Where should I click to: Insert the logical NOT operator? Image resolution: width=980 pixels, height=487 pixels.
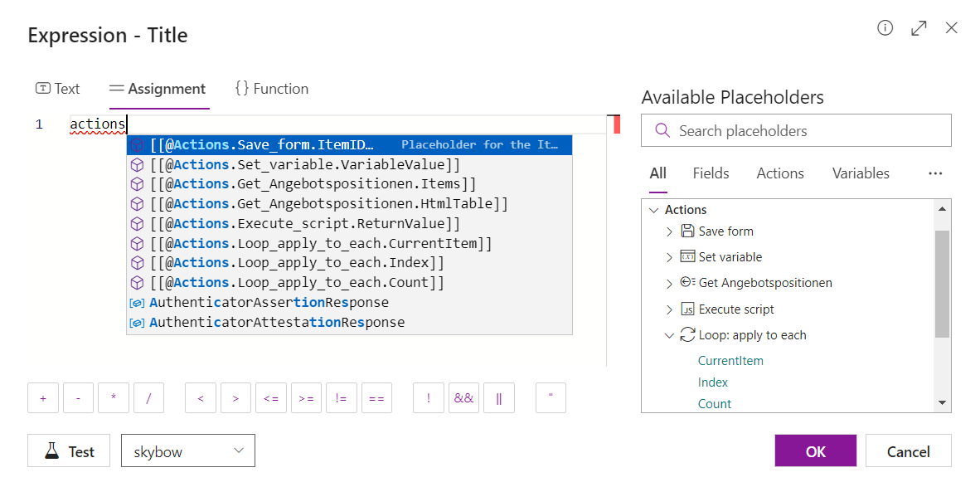428,398
